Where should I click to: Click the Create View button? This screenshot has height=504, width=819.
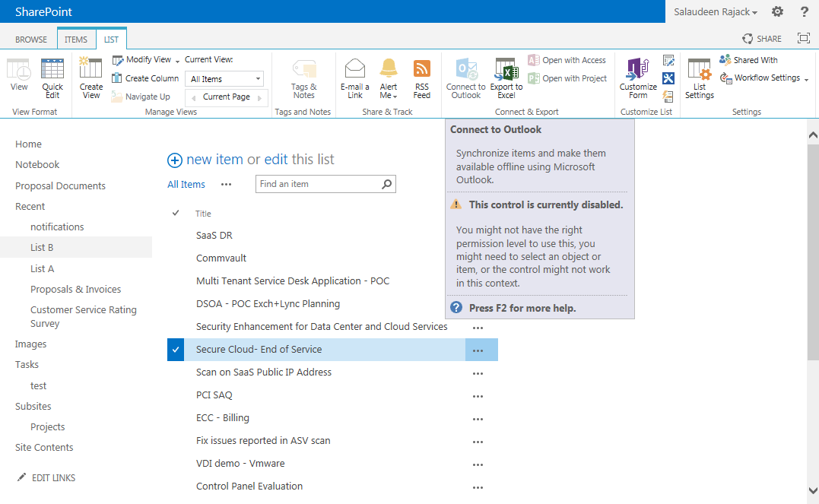[91, 78]
